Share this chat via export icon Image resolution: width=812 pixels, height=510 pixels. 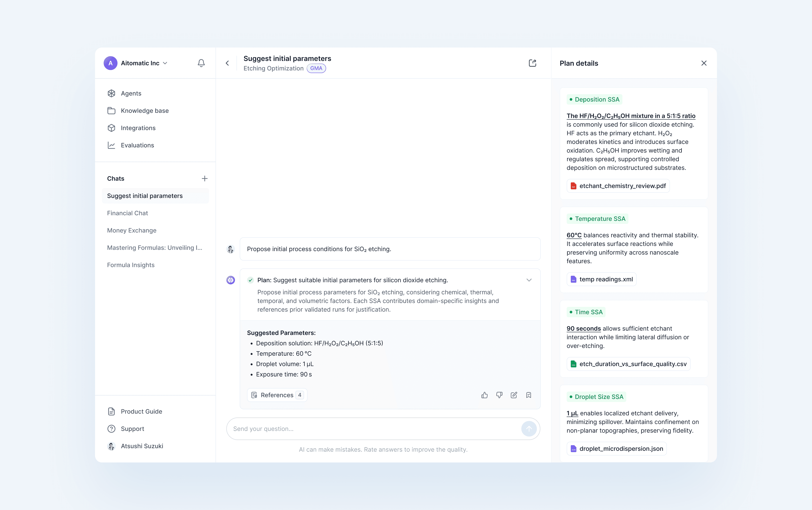tap(533, 63)
